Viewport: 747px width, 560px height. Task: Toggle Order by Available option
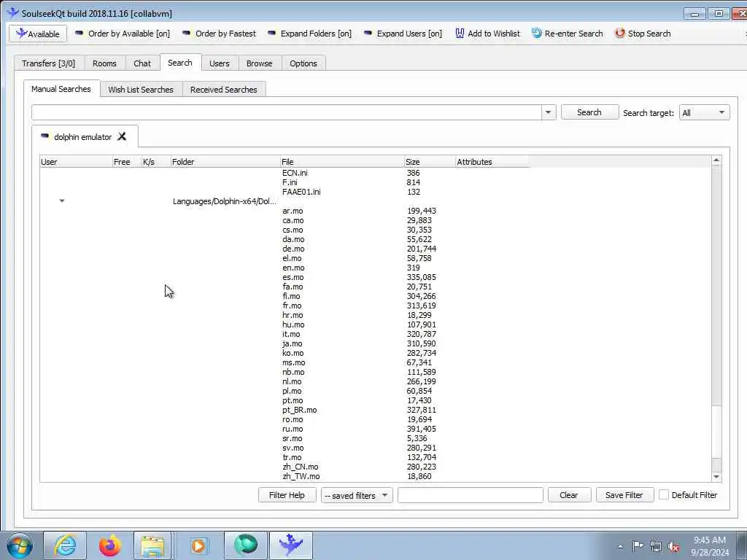click(x=123, y=34)
